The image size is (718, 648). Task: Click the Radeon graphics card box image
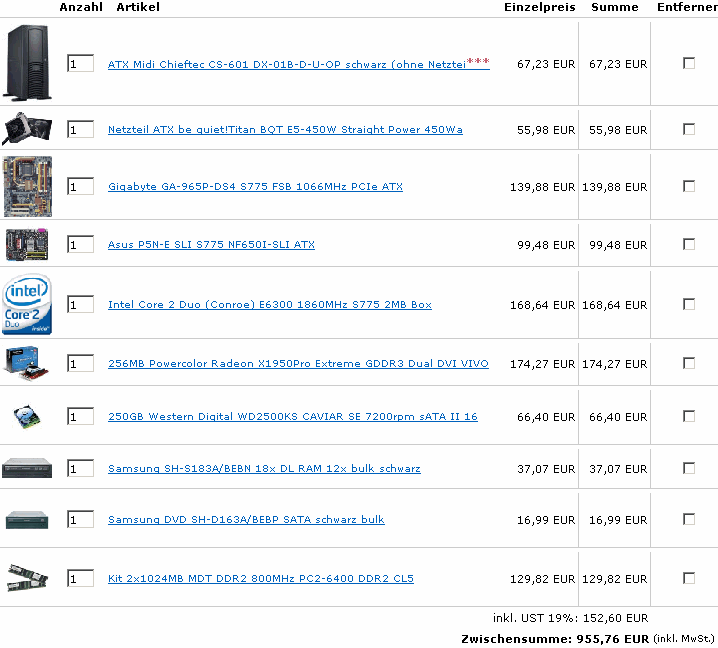(x=27, y=364)
